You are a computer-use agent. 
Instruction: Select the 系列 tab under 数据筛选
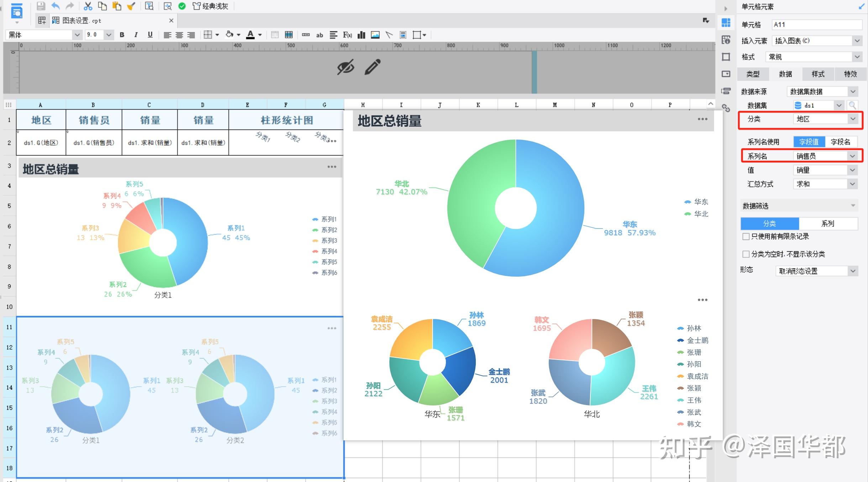click(x=828, y=223)
